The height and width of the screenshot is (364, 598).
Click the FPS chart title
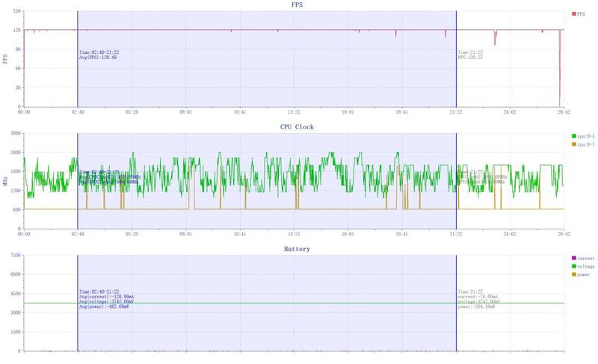click(297, 4)
